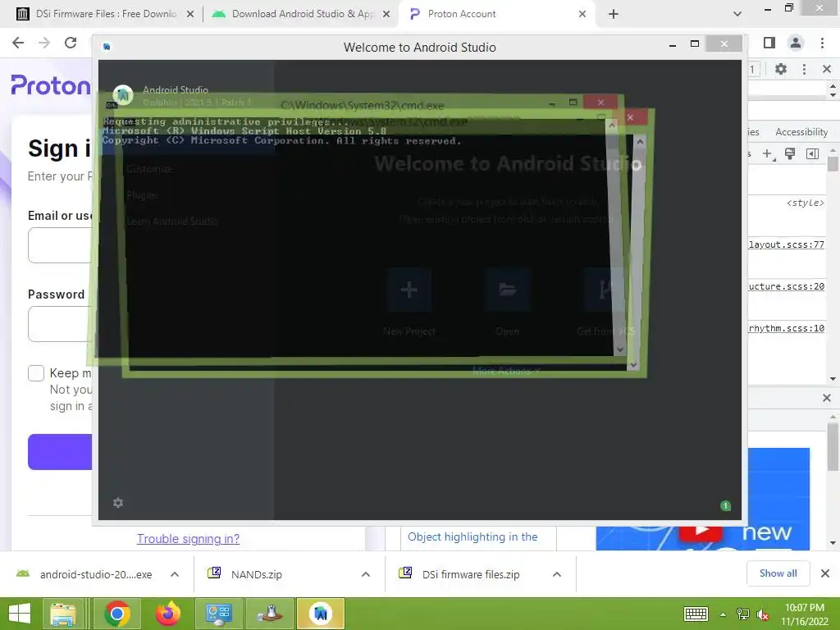840x630 pixels.
Task: Click Android Studio green notification badge
Action: (725, 505)
